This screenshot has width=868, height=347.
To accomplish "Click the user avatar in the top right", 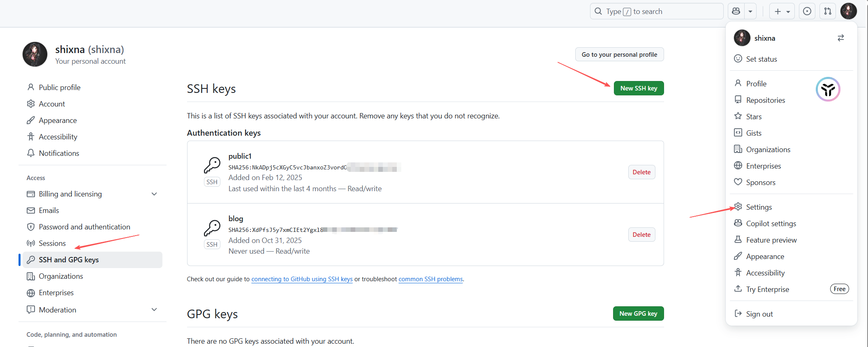I will coord(848,12).
